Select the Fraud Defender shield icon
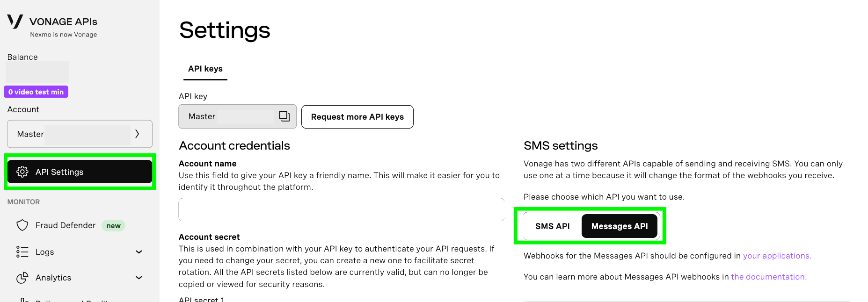868x302 pixels. tap(22, 225)
